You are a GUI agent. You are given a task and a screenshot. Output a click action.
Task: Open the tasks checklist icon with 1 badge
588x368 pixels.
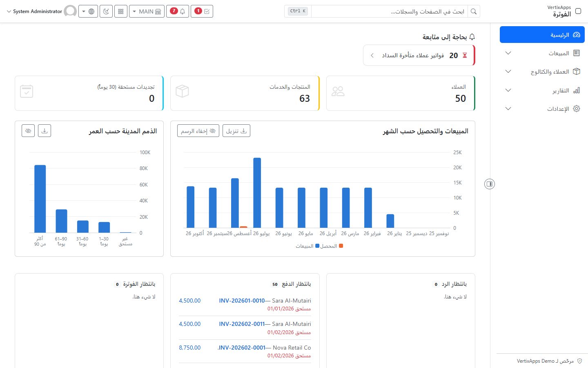click(202, 11)
